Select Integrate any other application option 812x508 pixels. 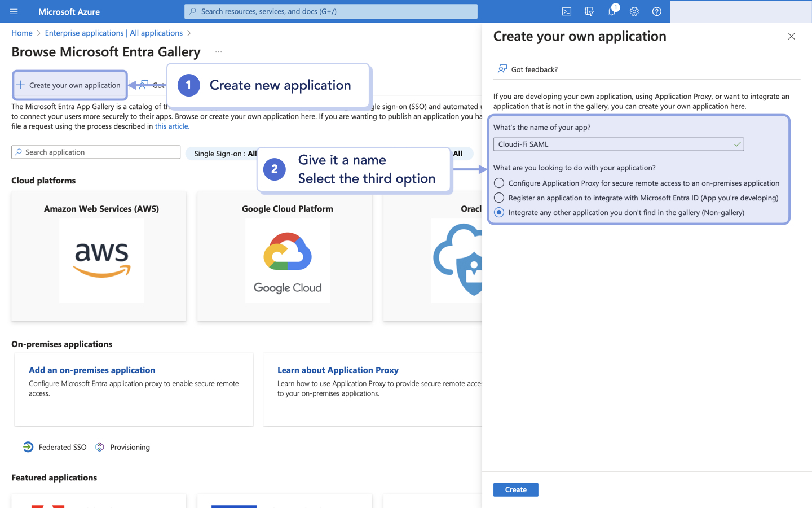(498, 212)
